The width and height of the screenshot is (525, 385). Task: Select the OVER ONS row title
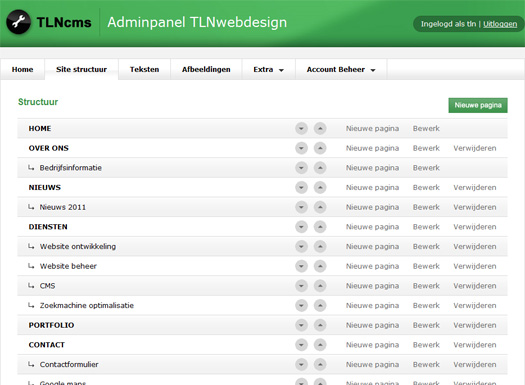[x=49, y=148]
